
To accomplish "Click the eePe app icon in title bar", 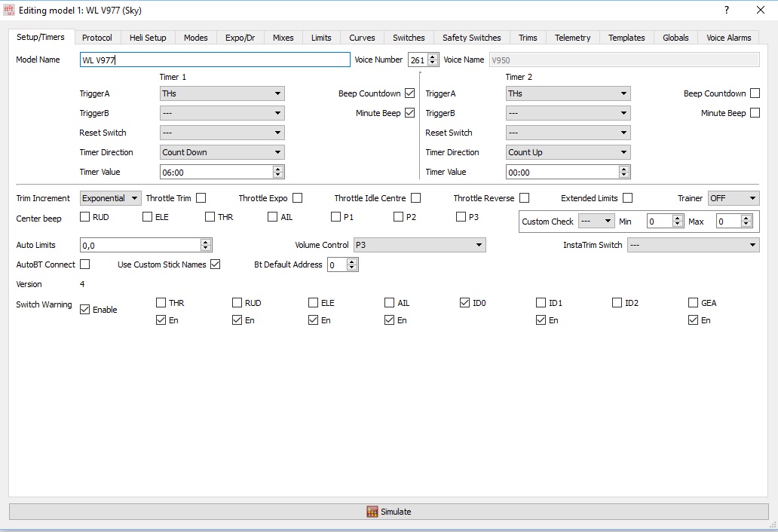I will (x=9, y=10).
